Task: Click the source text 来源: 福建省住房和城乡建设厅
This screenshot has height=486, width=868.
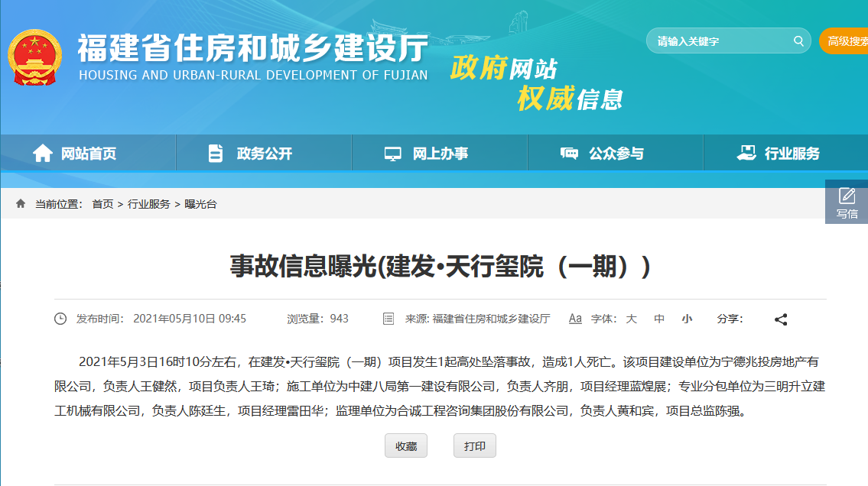Action: [478, 319]
